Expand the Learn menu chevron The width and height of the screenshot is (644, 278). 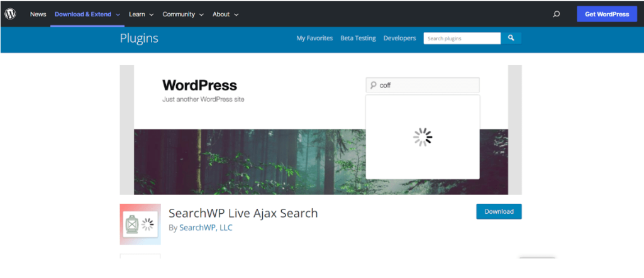click(151, 14)
